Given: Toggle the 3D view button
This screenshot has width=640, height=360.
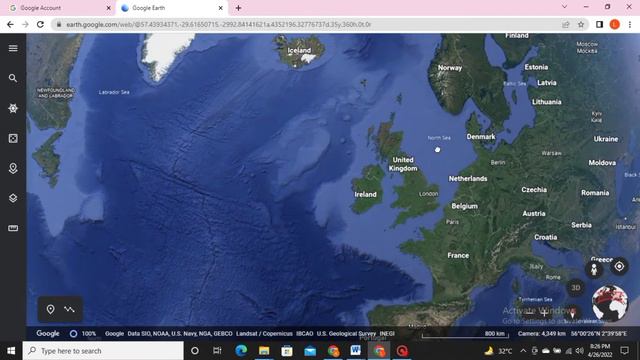Looking at the screenshot, I should (576, 288).
